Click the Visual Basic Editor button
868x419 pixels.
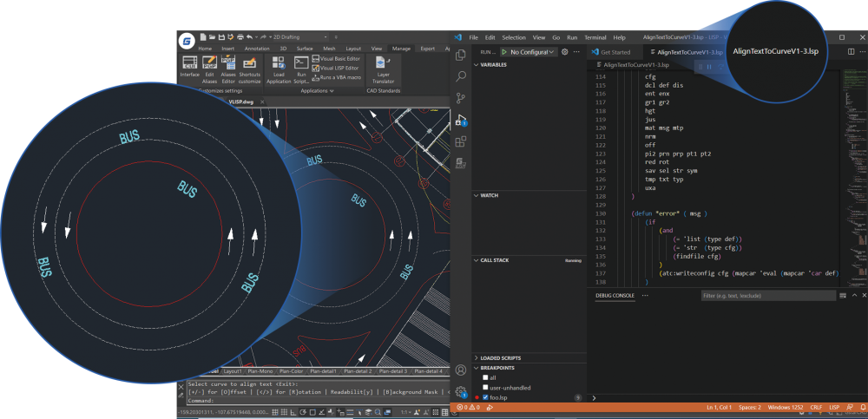(336, 58)
